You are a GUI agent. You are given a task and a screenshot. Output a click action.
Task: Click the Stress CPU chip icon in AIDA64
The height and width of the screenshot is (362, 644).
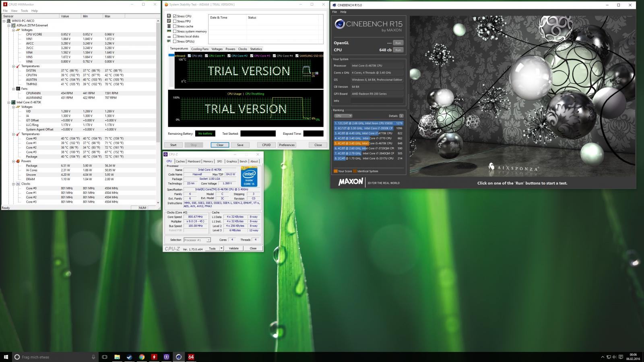click(x=169, y=16)
